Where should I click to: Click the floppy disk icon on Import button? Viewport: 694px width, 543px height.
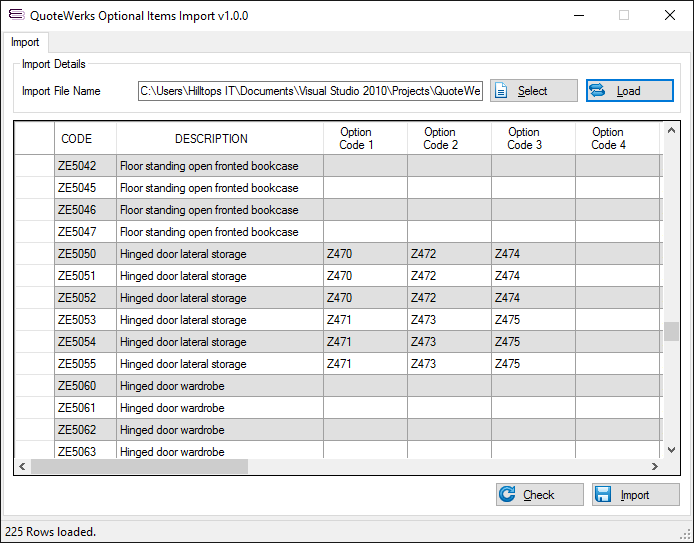[603, 495]
